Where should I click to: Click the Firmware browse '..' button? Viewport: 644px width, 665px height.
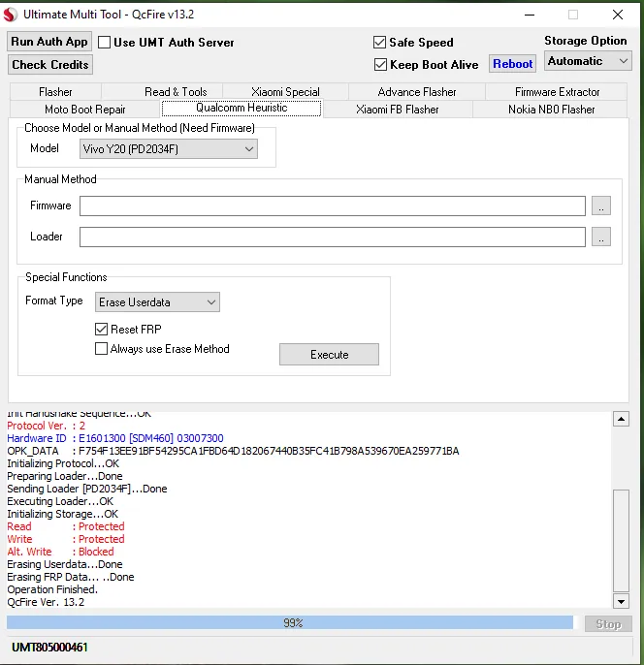pos(601,206)
